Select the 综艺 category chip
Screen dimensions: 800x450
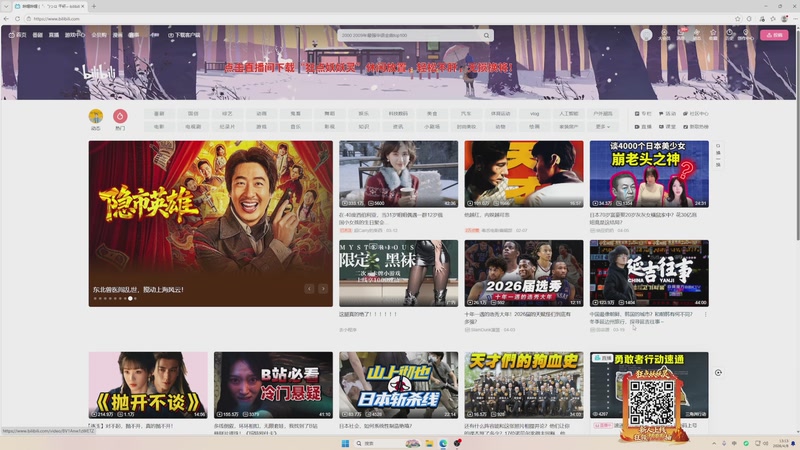pyautogui.click(x=227, y=113)
